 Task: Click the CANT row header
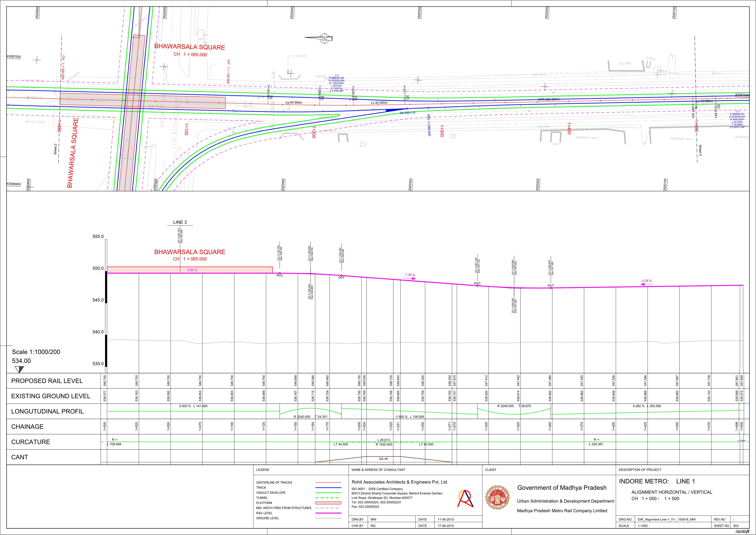coord(20,457)
